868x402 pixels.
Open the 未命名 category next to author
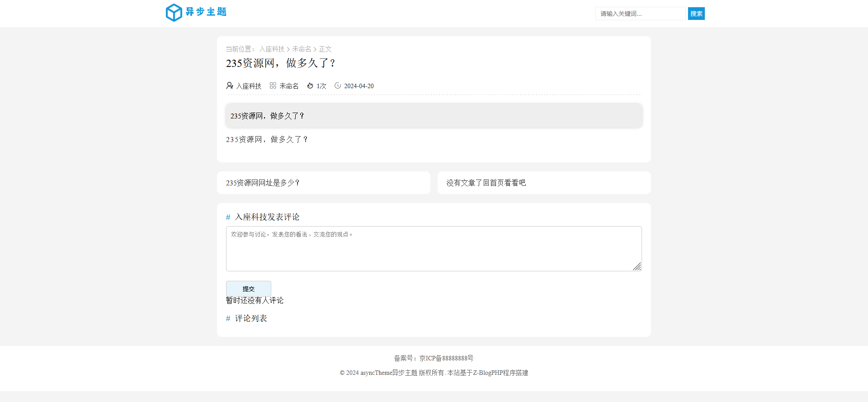coord(289,86)
